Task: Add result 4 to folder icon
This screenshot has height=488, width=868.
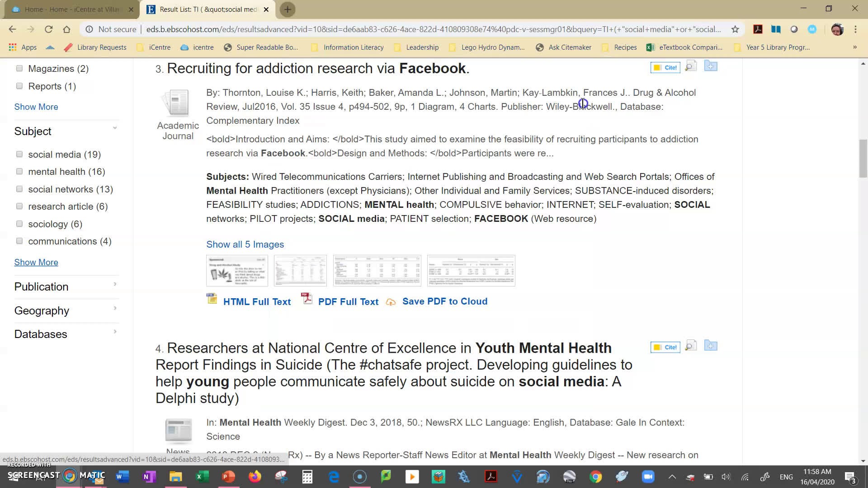Action: pos(710,346)
